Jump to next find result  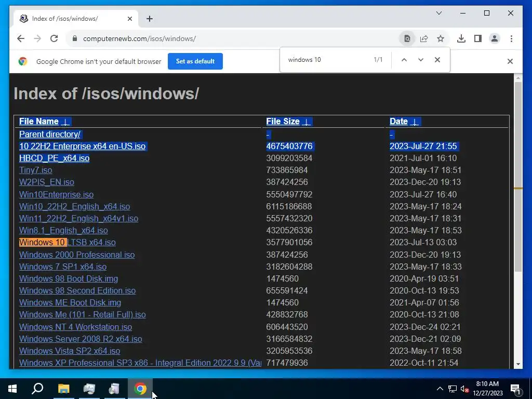(x=421, y=60)
